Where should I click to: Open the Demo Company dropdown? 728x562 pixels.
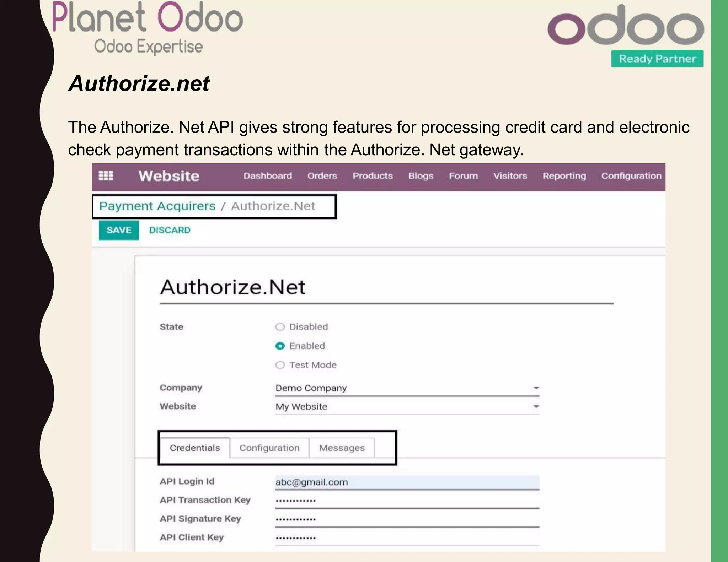tap(407, 388)
